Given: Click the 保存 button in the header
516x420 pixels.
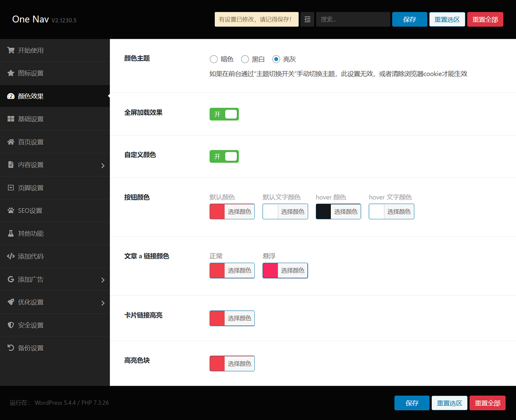Looking at the screenshot, I should pos(410,19).
